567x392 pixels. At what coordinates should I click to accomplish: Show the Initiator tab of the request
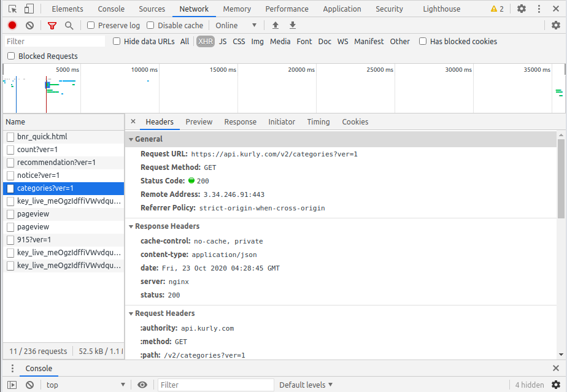pos(282,122)
